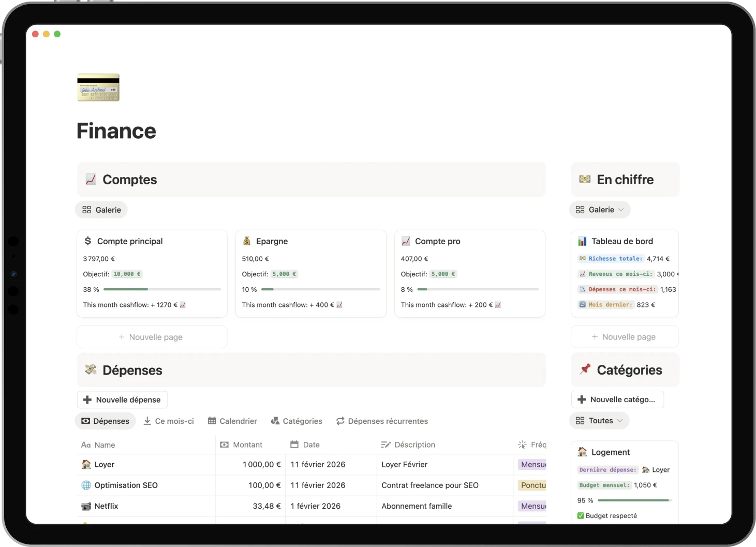Viewport: 756px width, 547px height.
Task: Click the money bag icon on the Epargne card
Action: [x=247, y=241]
